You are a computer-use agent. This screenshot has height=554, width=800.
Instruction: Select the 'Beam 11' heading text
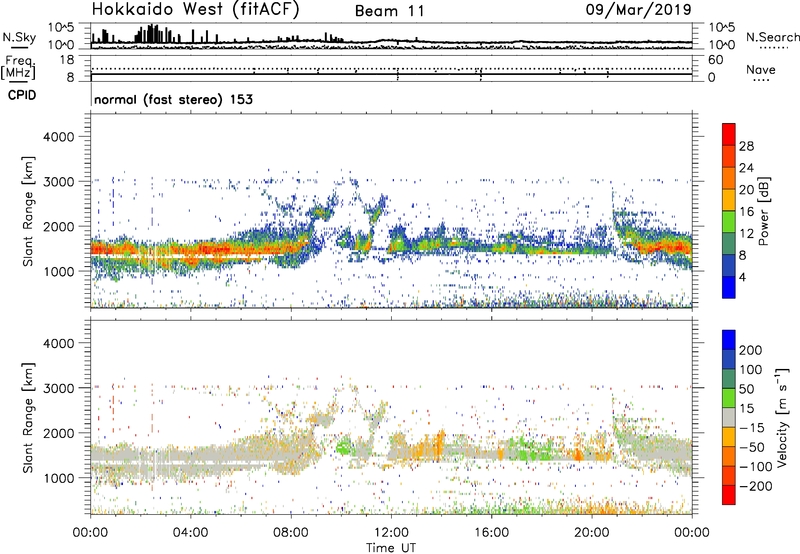(x=389, y=11)
